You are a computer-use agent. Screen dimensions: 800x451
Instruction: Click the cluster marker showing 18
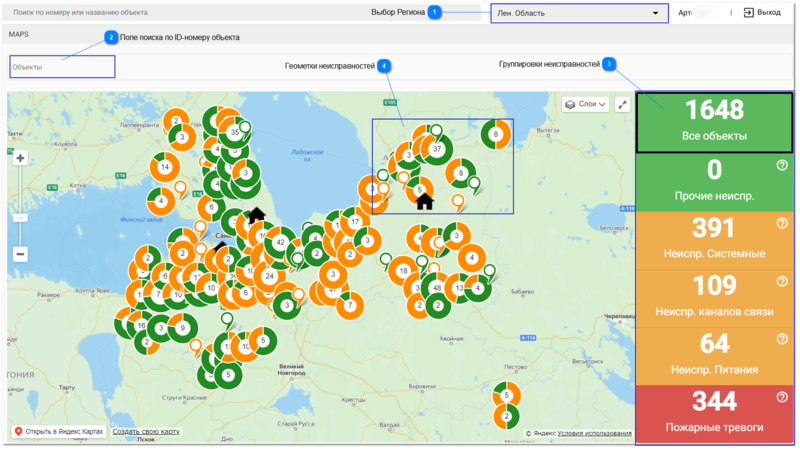[404, 270]
